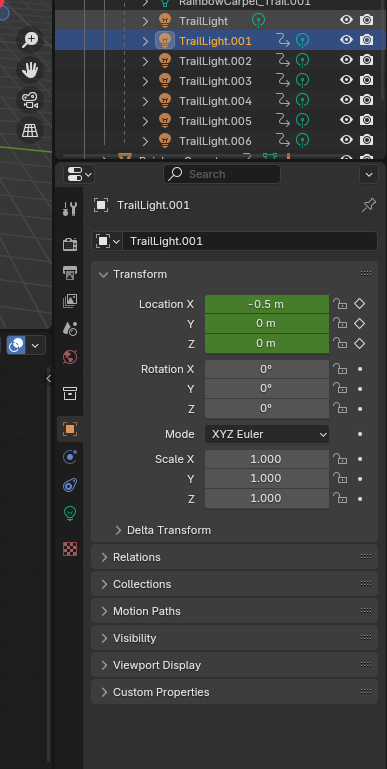The width and height of the screenshot is (387, 769).
Task: Open the Tool properties tab
Action: 70,208
